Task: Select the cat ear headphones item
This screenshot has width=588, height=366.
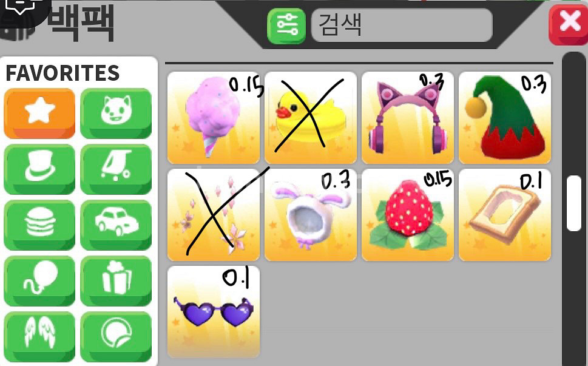Action: click(x=408, y=118)
